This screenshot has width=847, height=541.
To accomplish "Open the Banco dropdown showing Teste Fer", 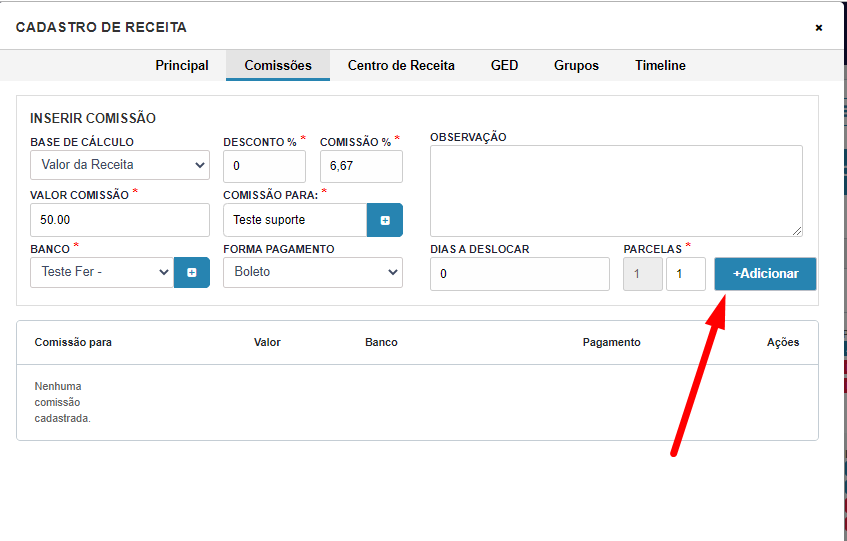I will [102, 273].
